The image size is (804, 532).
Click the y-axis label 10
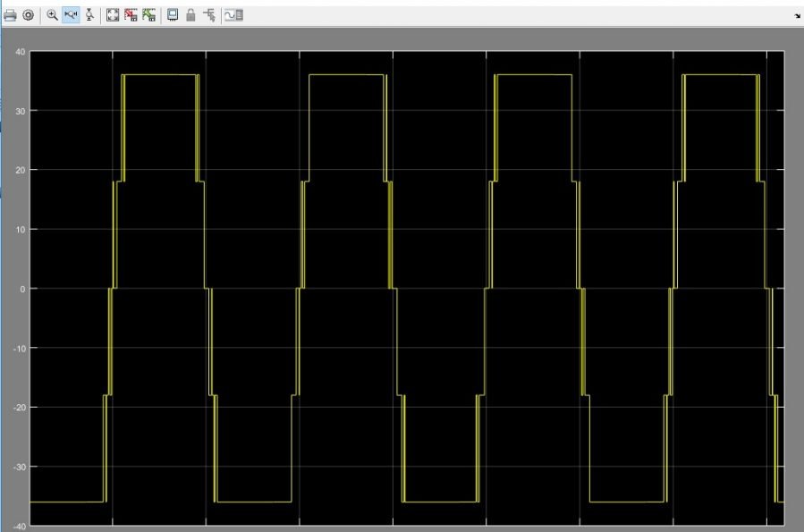click(20, 230)
